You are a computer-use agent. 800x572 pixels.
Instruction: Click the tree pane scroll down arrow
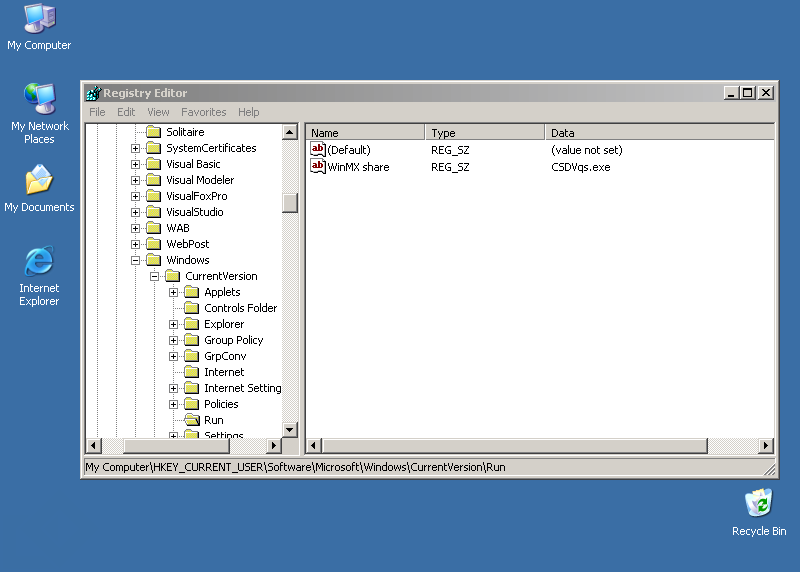click(290, 430)
